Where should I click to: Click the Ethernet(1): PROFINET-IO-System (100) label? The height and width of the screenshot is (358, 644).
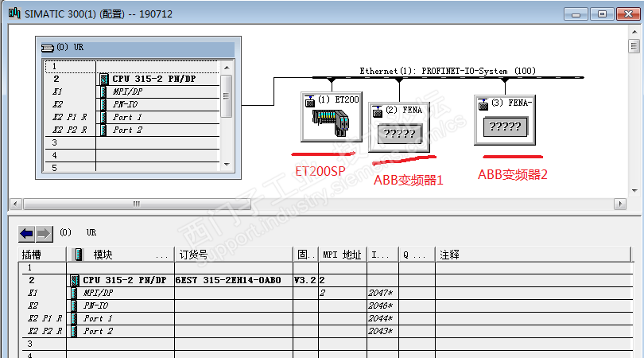(448, 71)
